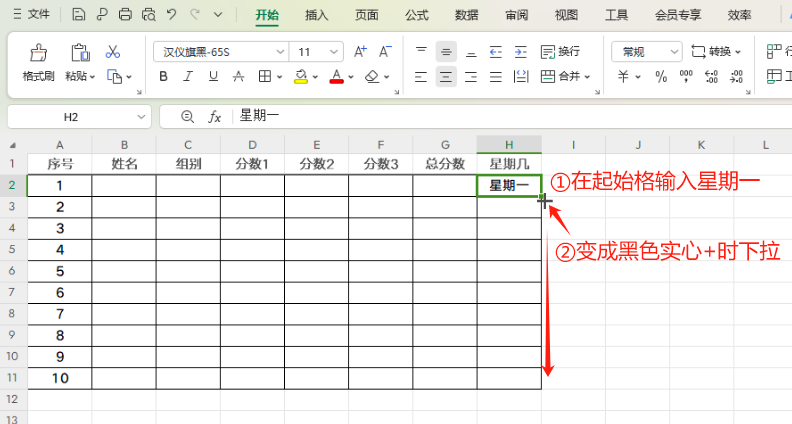Click the 转换 button

(x=715, y=52)
